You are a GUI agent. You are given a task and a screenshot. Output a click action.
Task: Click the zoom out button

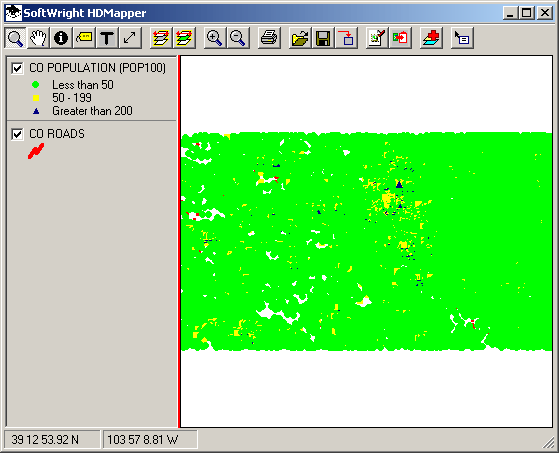point(238,38)
